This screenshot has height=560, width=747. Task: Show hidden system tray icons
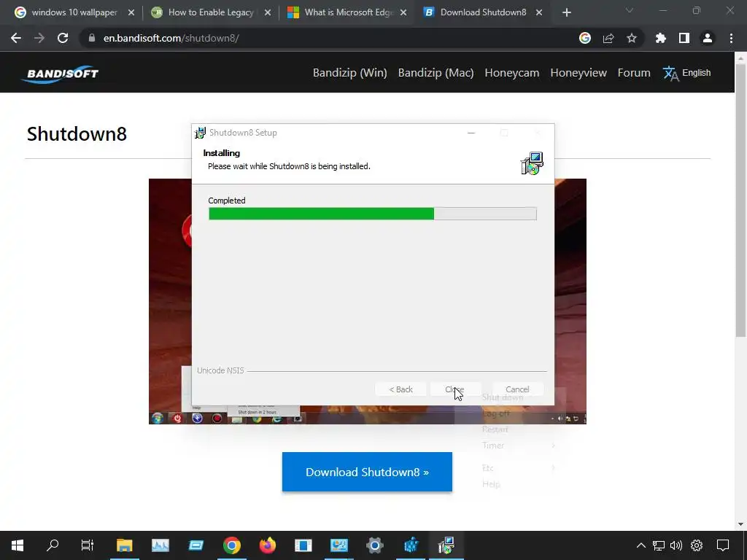641,545
